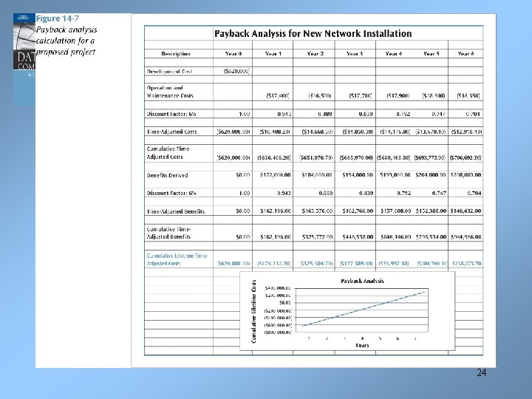Click the 'Benefits Derived' row label

[167, 175]
